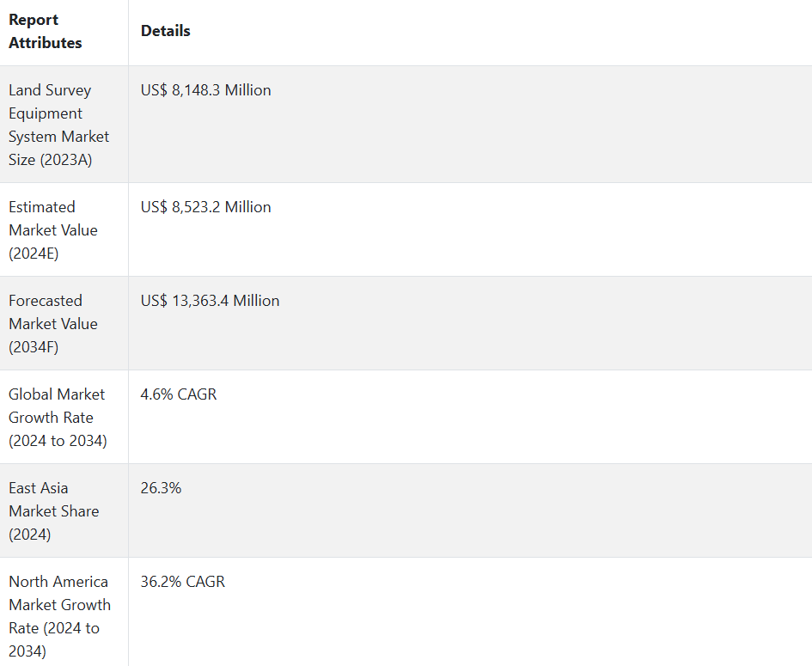Click the US$ 8,148.3 Million value
The image size is (812, 666).
206,90
